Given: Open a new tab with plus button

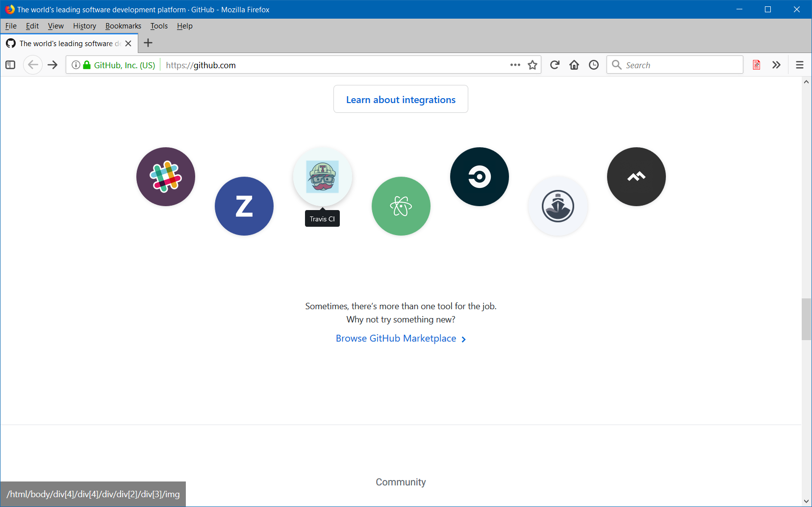Looking at the screenshot, I should 148,43.
